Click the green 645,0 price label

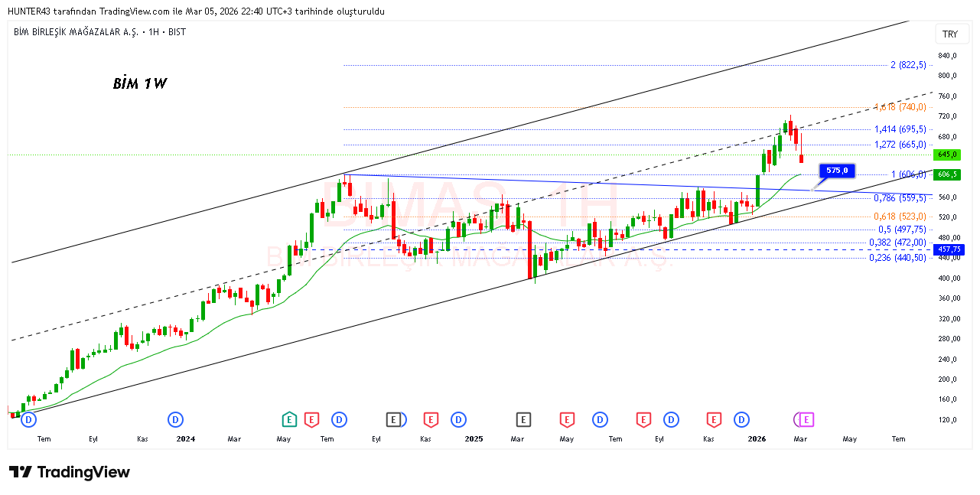tap(949, 155)
